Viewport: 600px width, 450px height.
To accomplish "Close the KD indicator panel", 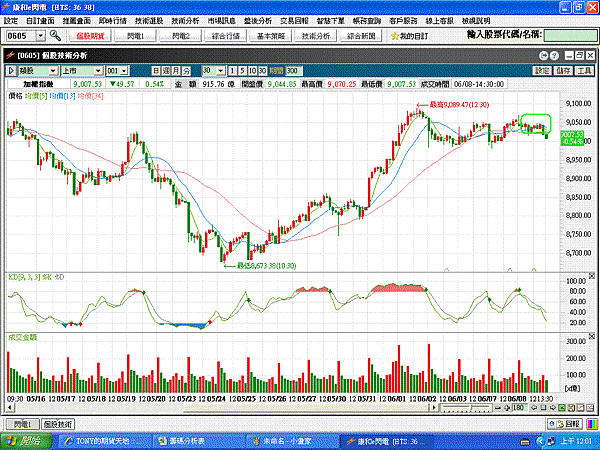I will click(x=592, y=276).
